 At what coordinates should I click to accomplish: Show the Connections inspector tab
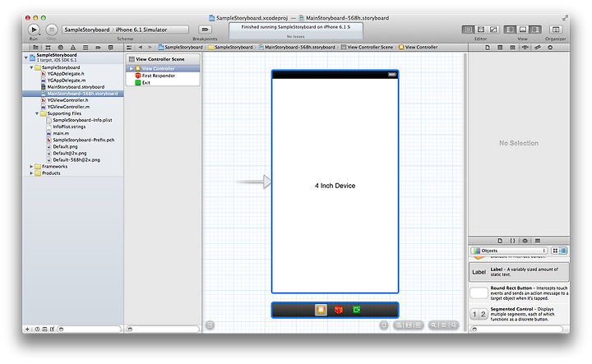point(550,48)
